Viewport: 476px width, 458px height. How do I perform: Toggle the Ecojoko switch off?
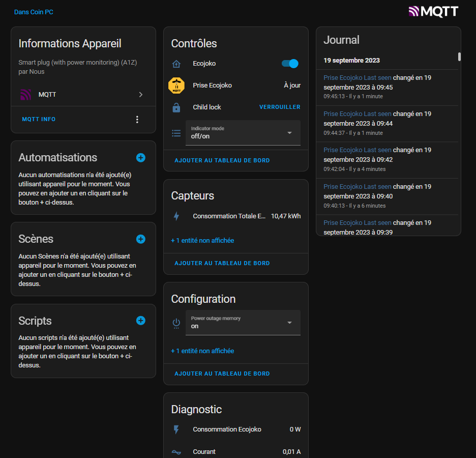tap(290, 64)
